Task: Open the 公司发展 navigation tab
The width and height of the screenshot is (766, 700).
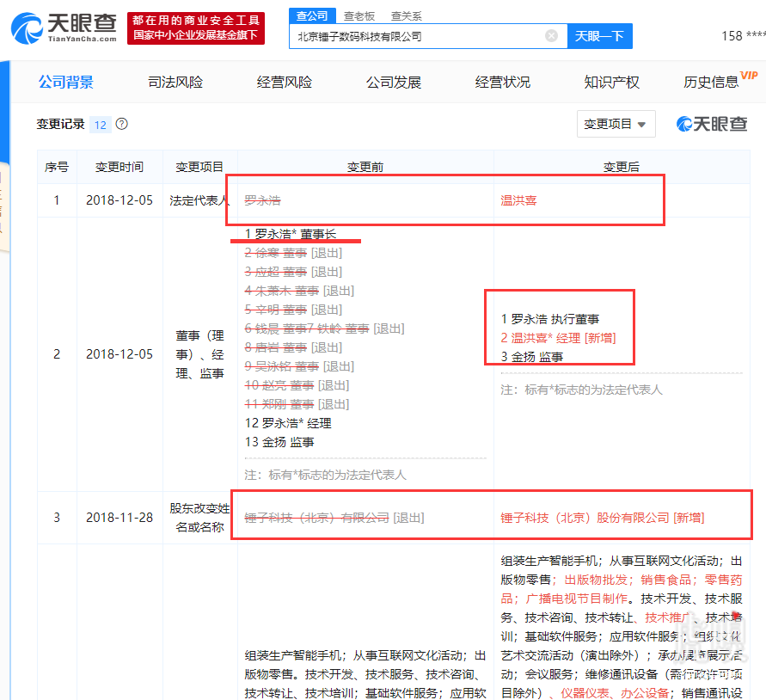Action: (394, 82)
